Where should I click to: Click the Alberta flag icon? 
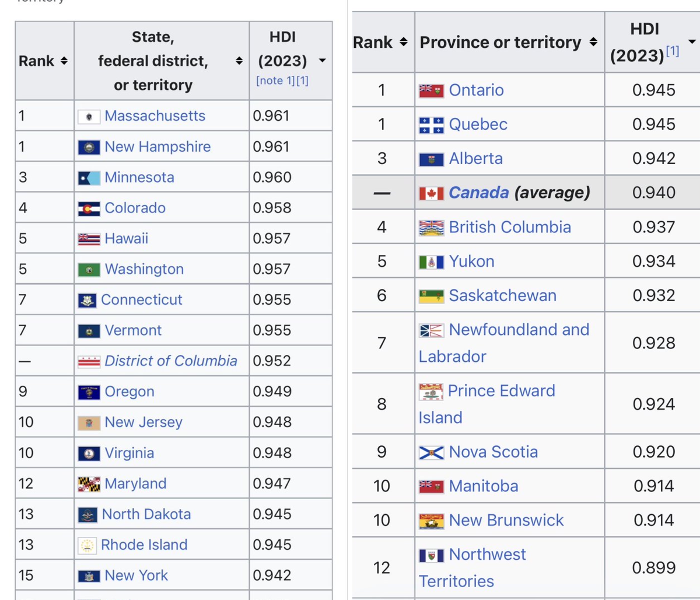pos(431,159)
